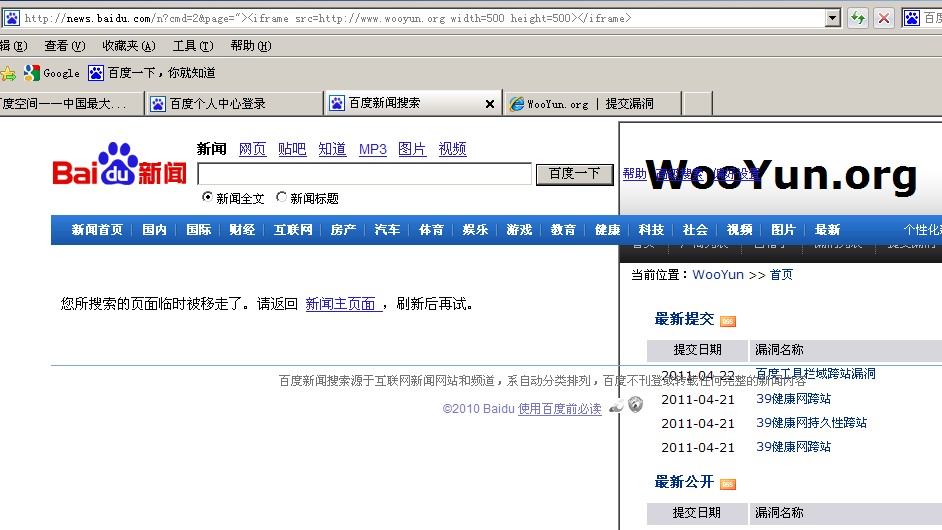Click the Baidu 新闻 logo
The image size is (942, 530).
[120, 164]
